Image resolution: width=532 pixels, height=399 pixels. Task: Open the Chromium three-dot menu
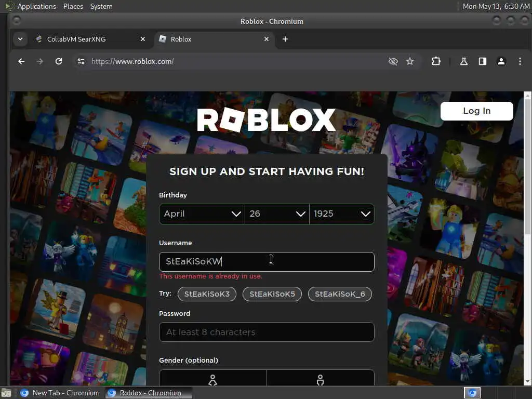click(520, 61)
